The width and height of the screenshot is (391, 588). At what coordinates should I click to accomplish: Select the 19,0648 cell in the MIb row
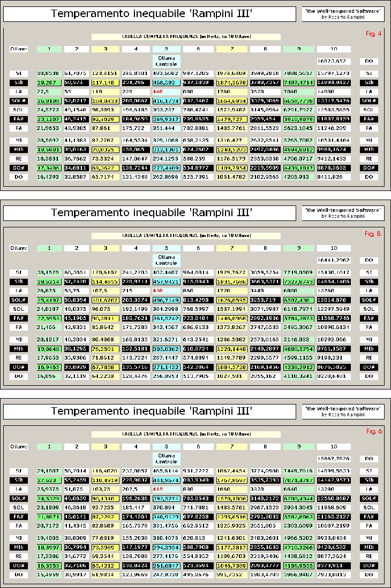[x=49, y=349]
